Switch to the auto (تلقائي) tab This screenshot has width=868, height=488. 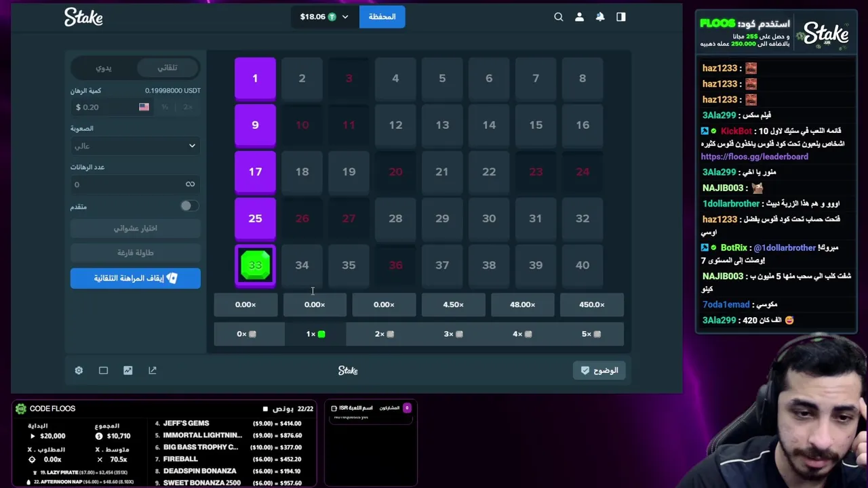[167, 68]
